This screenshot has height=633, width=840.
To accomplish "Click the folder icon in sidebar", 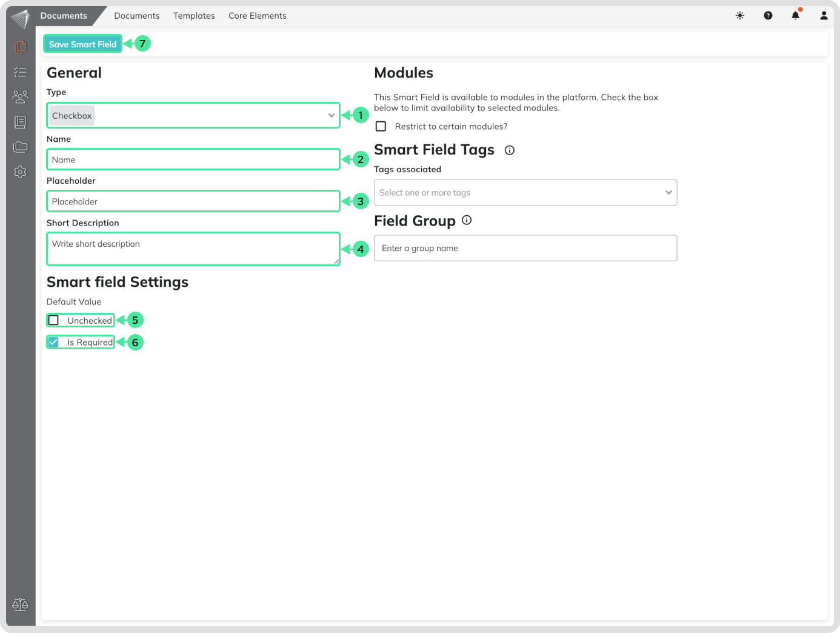I will pyautogui.click(x=21, y=147).
